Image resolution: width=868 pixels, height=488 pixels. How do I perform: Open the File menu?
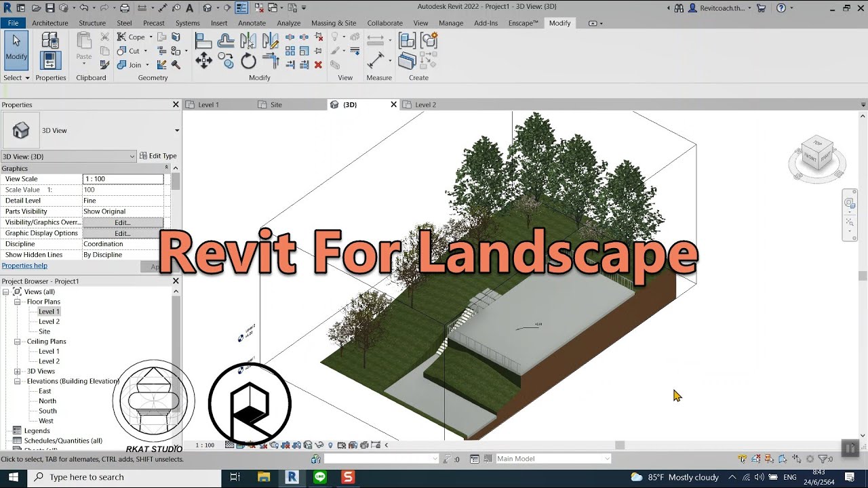click(x=13, y=23)
